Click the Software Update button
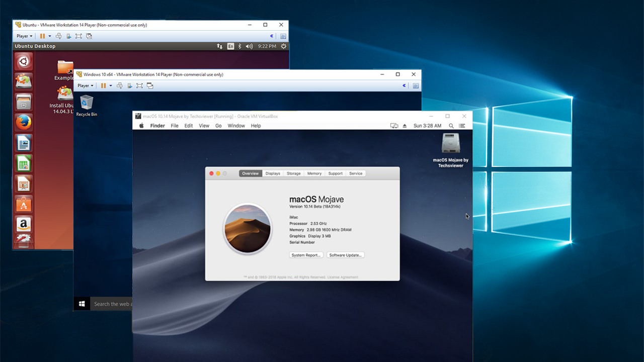The height and width of the screenshot is (362, 644). 345,255
